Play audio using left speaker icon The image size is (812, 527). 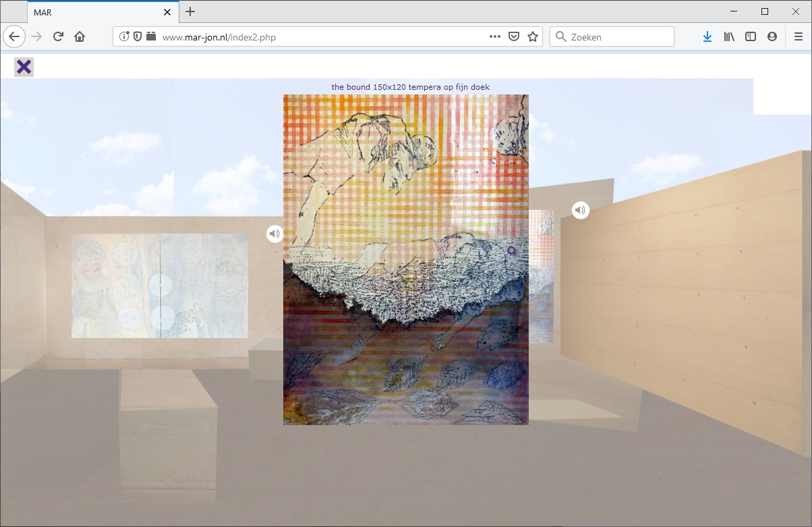pos(274,233)
